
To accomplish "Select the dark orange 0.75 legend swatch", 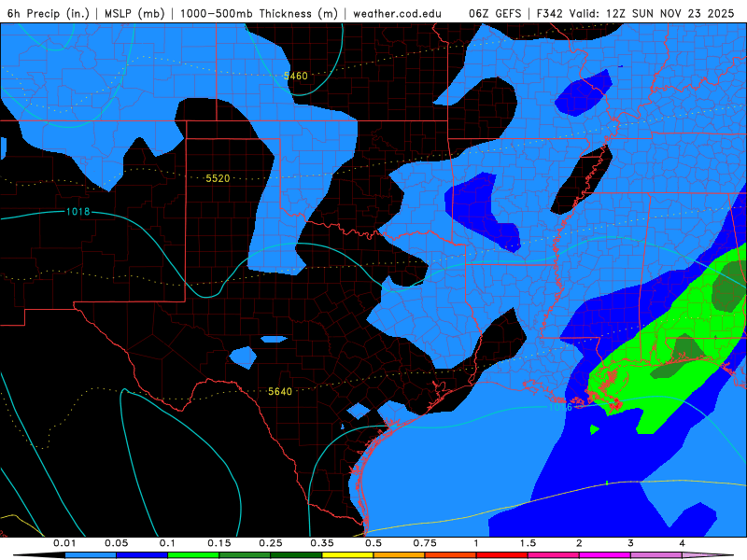I will point(451,555).
